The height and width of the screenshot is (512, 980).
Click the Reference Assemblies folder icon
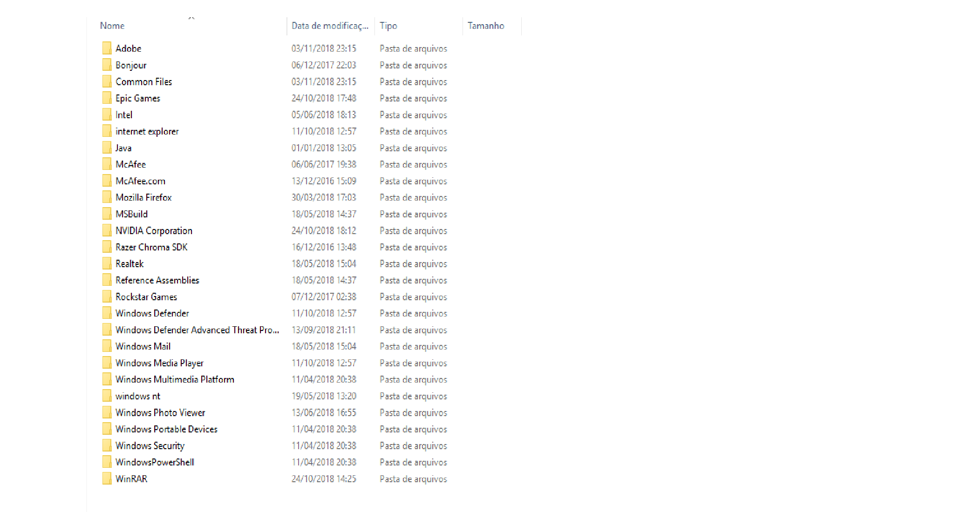pos(107,280)
